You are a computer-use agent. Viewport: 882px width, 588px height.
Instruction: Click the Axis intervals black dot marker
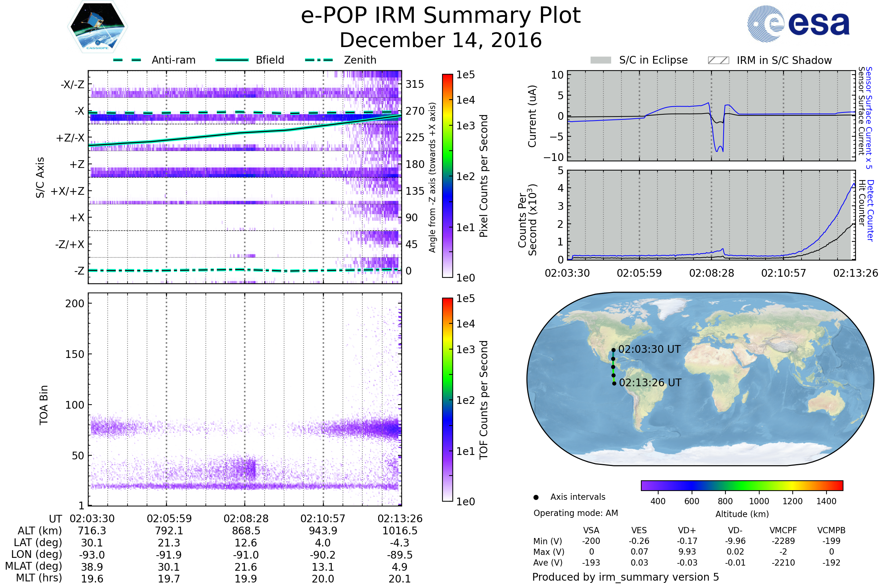tap(536, 497)
